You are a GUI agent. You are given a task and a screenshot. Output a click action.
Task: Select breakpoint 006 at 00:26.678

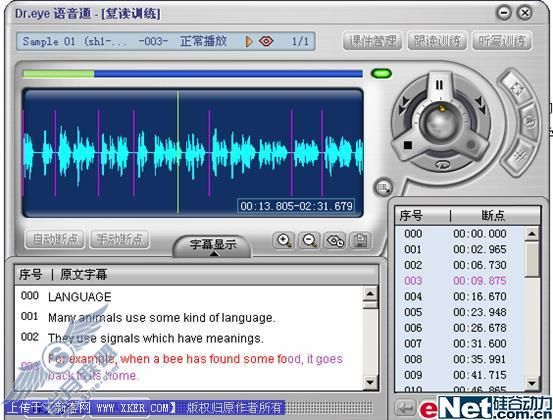click(458, 328)
